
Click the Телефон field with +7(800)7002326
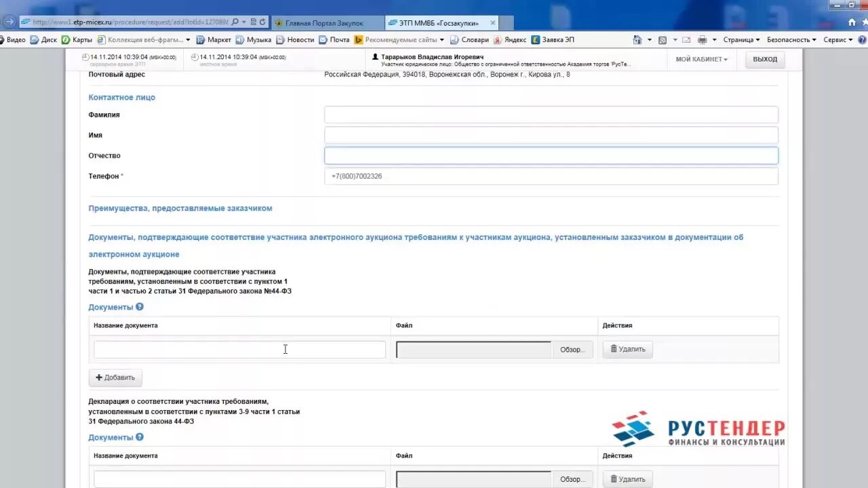coord(551,176)
